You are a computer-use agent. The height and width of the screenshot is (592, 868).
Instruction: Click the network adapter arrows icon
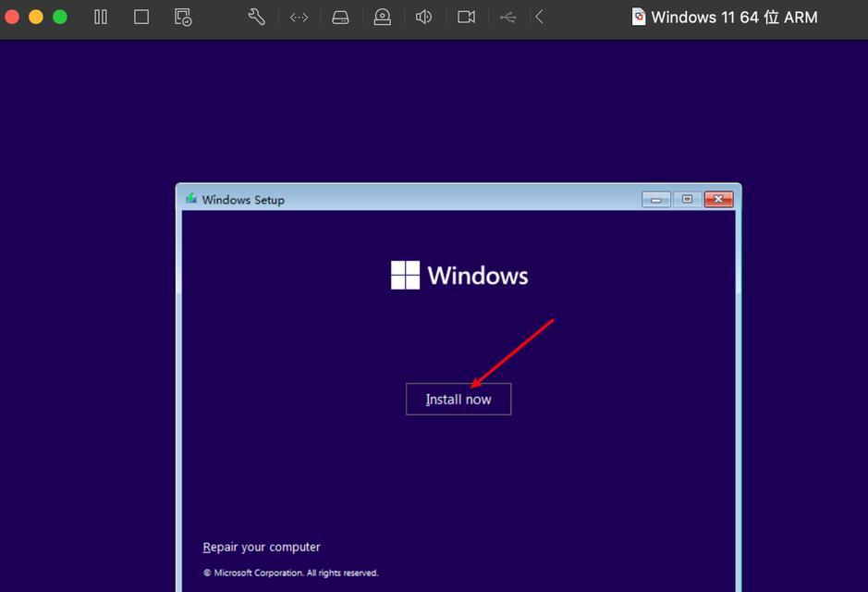point(299,18)
